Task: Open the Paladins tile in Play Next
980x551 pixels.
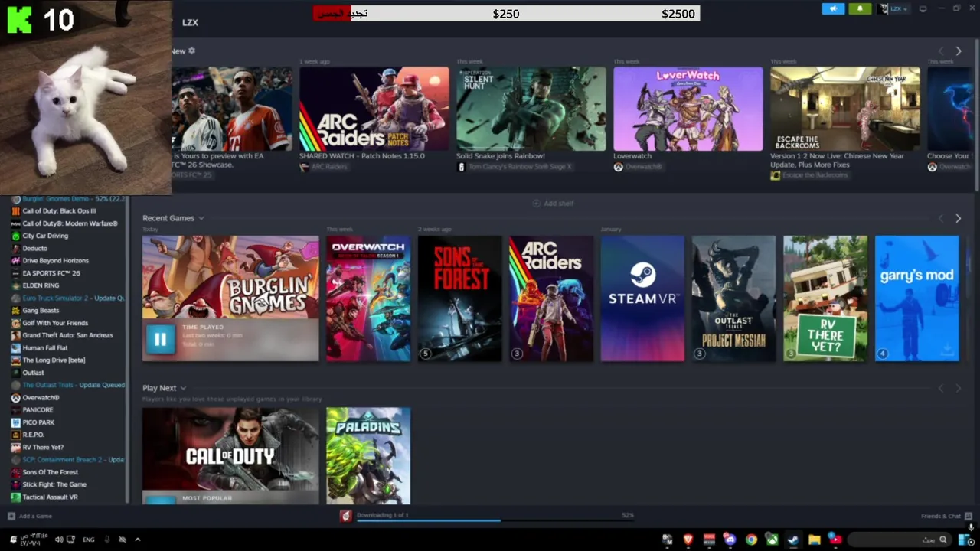Action: point(368,455)
